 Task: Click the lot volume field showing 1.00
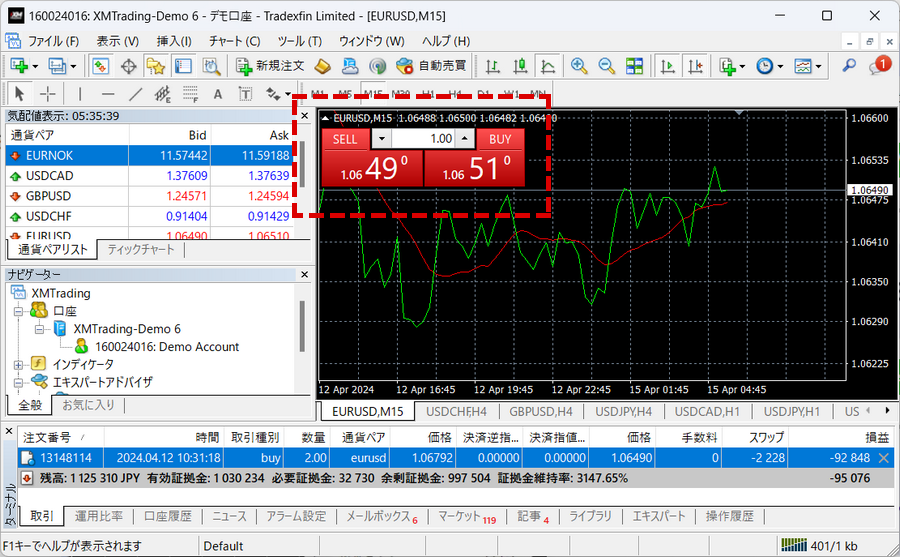click(424, 138)
